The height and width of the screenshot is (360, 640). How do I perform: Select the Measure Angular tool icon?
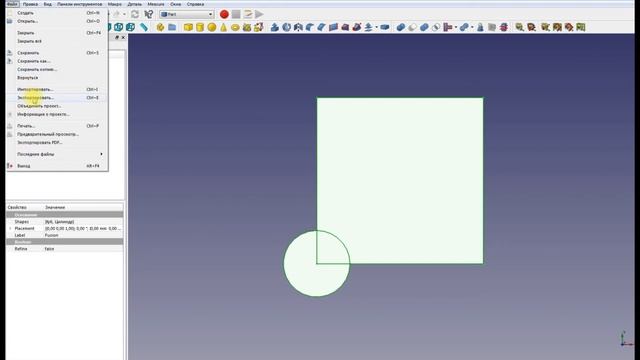click(531, 27)
